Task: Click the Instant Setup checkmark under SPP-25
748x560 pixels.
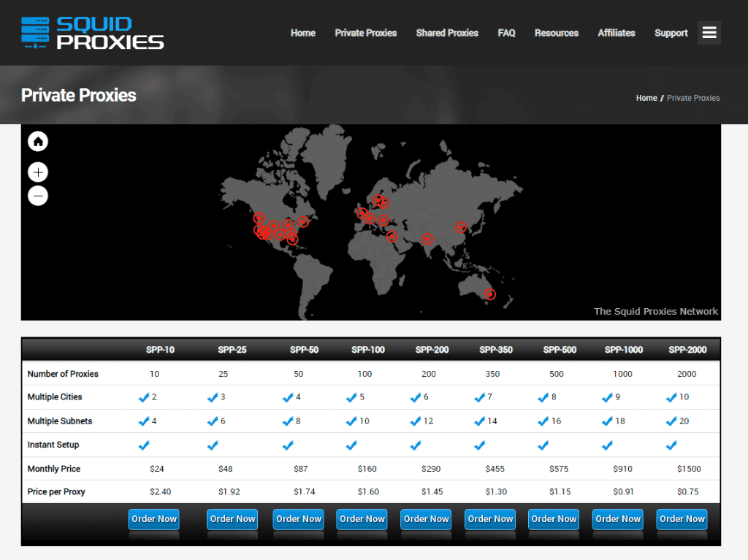Action: pos(213,445)
